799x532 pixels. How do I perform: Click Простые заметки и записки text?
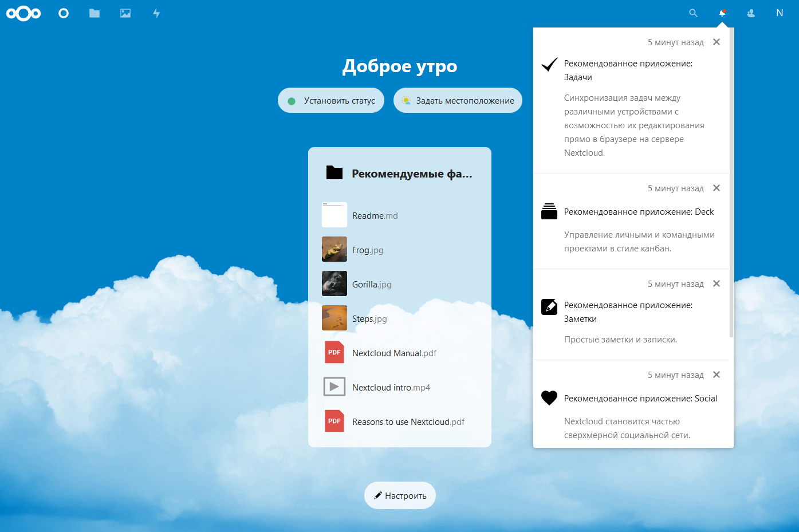pyautogui.click(x=620, y=340)
